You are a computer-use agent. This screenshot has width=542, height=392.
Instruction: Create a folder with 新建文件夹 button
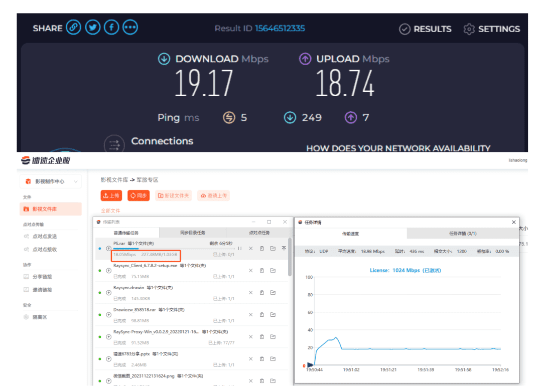174,195
